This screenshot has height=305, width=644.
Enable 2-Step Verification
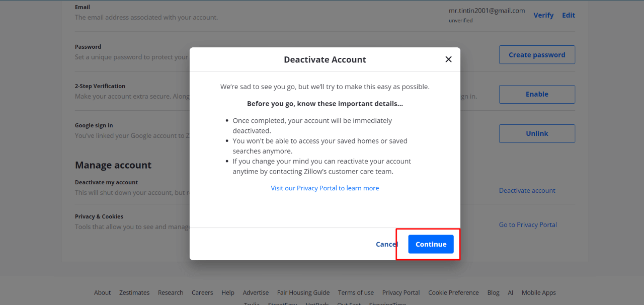point(537,94)
